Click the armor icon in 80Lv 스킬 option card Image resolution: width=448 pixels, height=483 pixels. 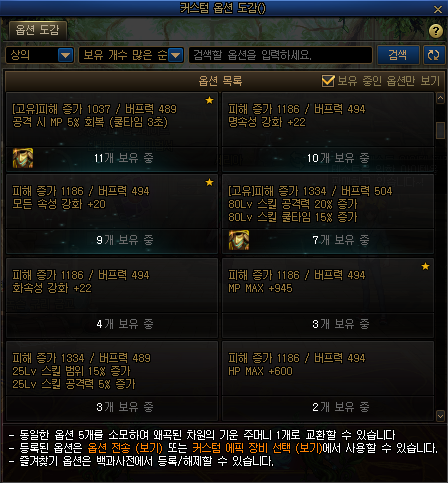tap(239, 240)
